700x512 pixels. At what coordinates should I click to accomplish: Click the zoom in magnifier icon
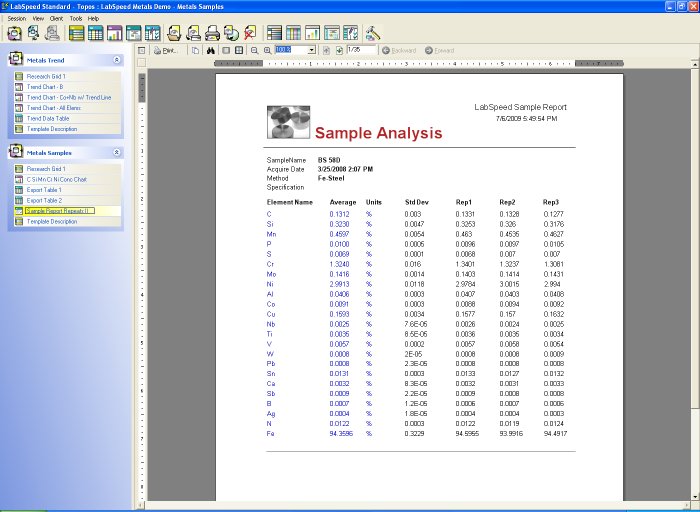(x=267, y=50)
